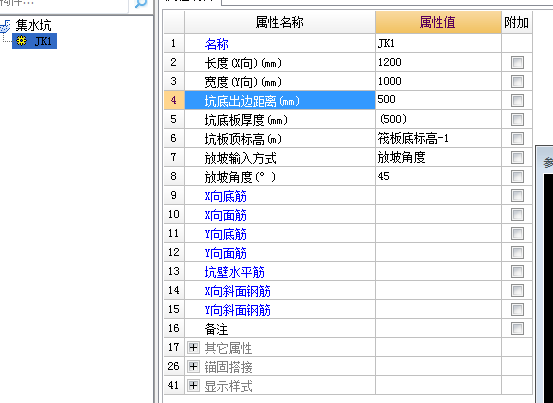Click the 集水坑 category icon

click(5, 26)
